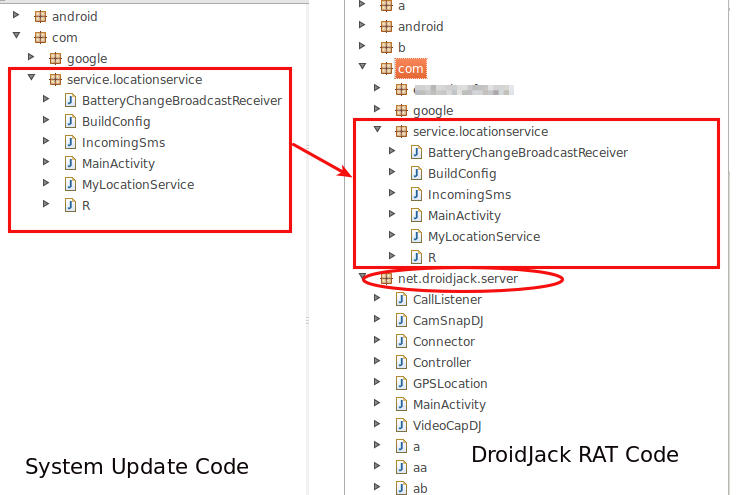This screenshot has height=495, width=738.
Task: Select the 'aa' class in right tree
Action: (x=420, y=467)
